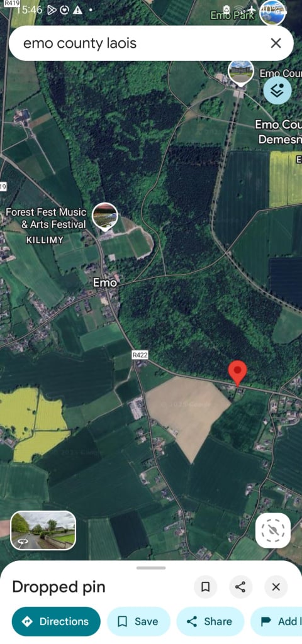Tap the Share pill button
The width and height of the screenshot is (302, 644).
coord(210,621)
